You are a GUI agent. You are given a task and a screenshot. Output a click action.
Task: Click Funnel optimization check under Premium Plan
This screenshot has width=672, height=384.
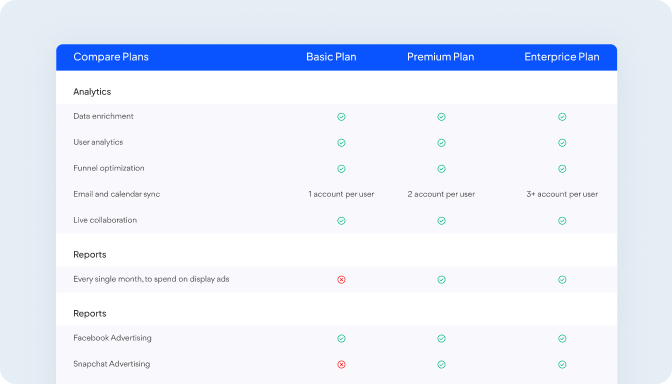pyautogui.click(x=441, y=169)
